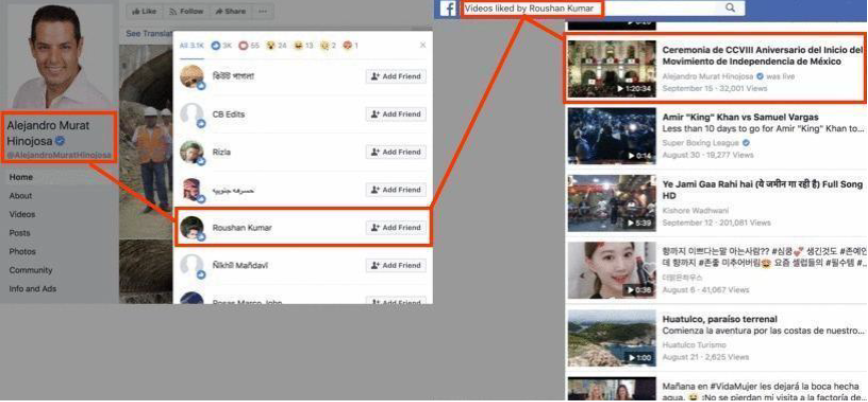Add Rizla as friend
This screenshot has width=868, height=402.
396,152
